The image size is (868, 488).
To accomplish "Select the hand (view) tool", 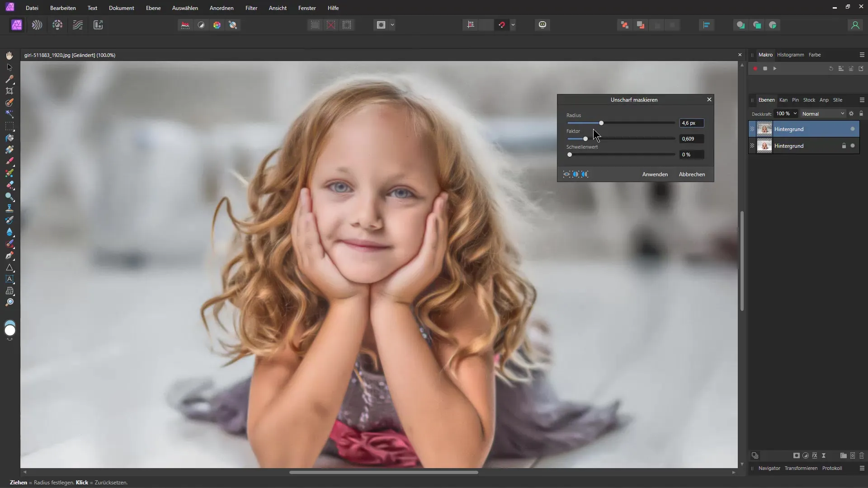I will [x=9, y=56].
